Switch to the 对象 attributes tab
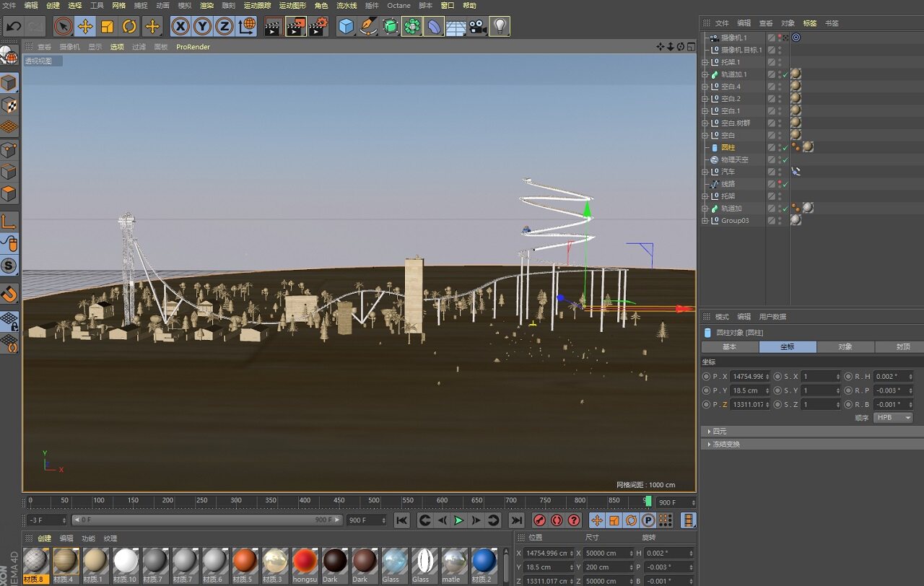The height and width of the screenshot is (586, 924). point(845,347)
